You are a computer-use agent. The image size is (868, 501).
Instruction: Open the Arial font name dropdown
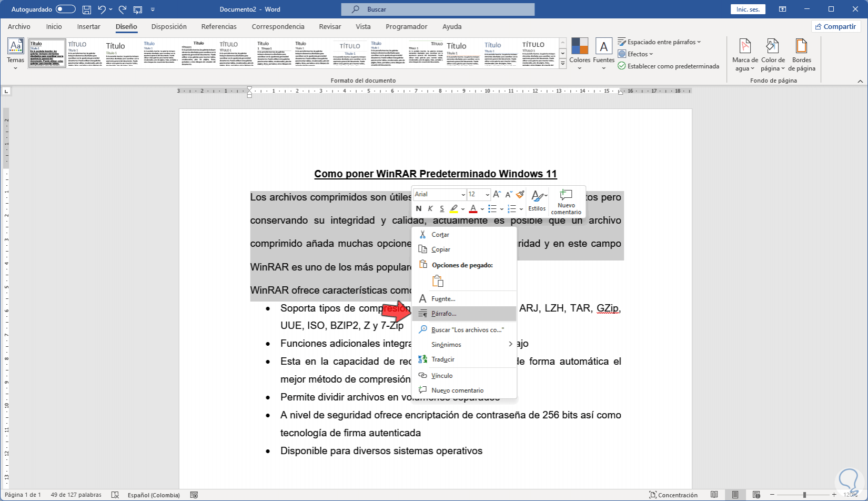(463, 195)
